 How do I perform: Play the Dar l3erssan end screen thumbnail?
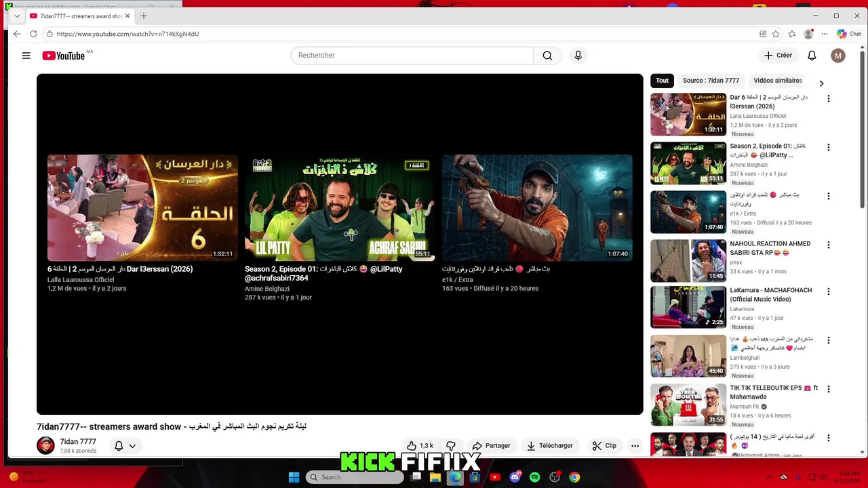(x=142, y=207)
